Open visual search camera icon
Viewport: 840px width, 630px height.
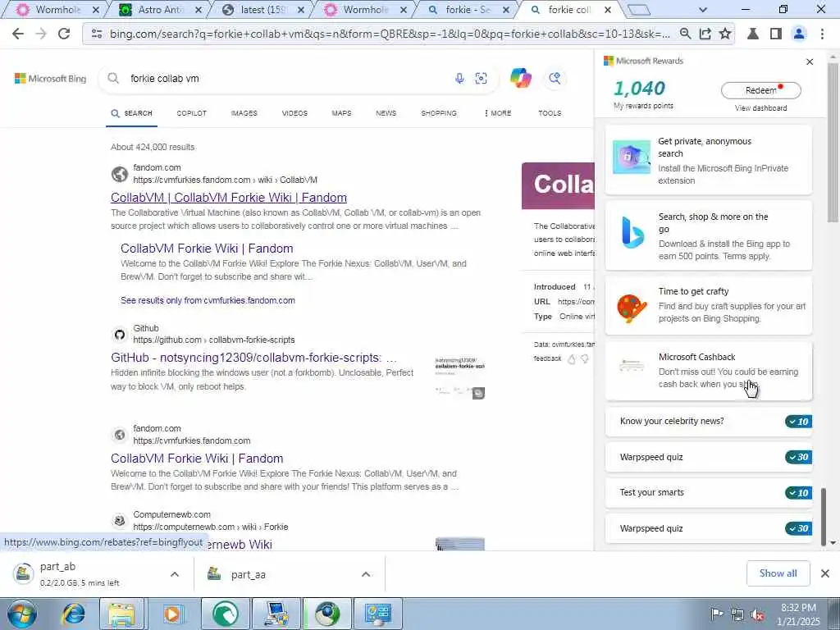[481, 78]
